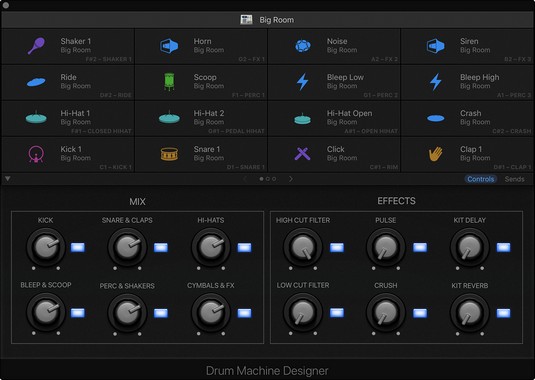
Task: Click the Clap 1 hand icon
Action: click(436, 154)
